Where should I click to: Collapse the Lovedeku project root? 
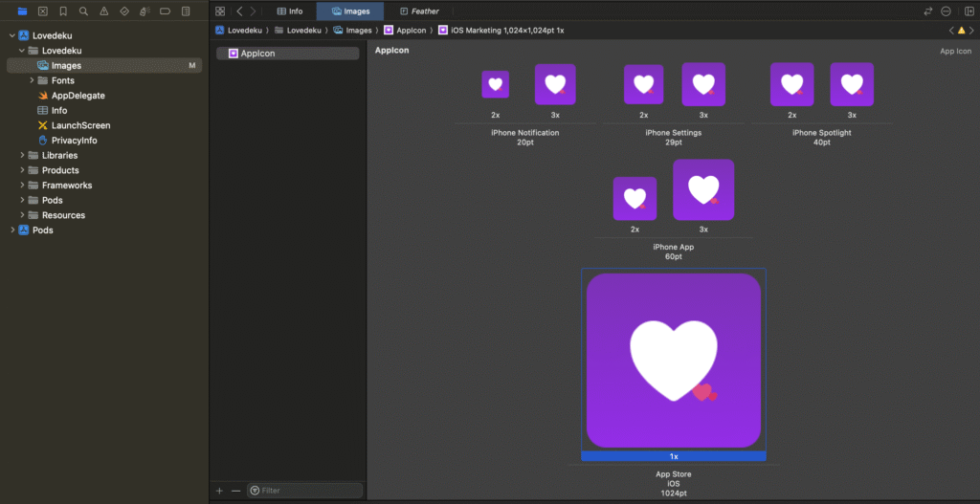click(11, 36)
